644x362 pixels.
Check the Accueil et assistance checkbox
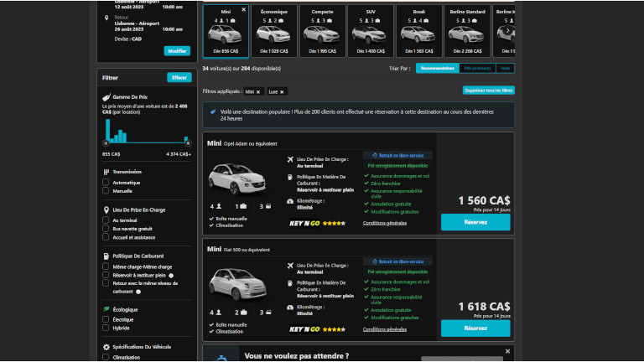[x=106, y=237]
